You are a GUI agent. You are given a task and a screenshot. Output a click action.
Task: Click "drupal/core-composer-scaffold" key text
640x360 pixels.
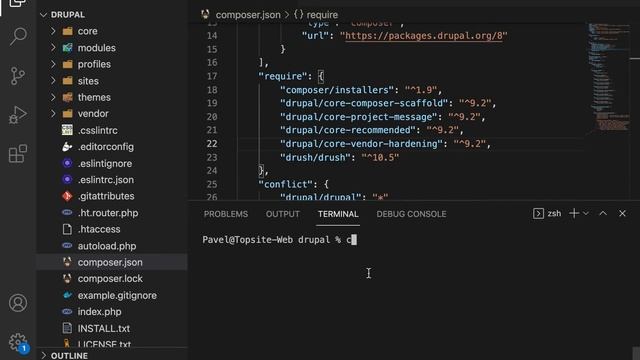(364, 103)
